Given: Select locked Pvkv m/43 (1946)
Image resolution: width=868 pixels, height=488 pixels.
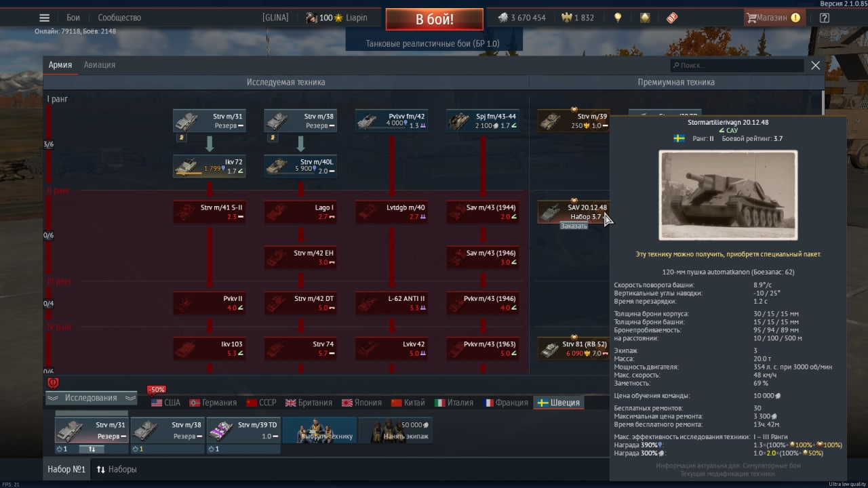Looking at the screenshot, I should tap(483, 303).
